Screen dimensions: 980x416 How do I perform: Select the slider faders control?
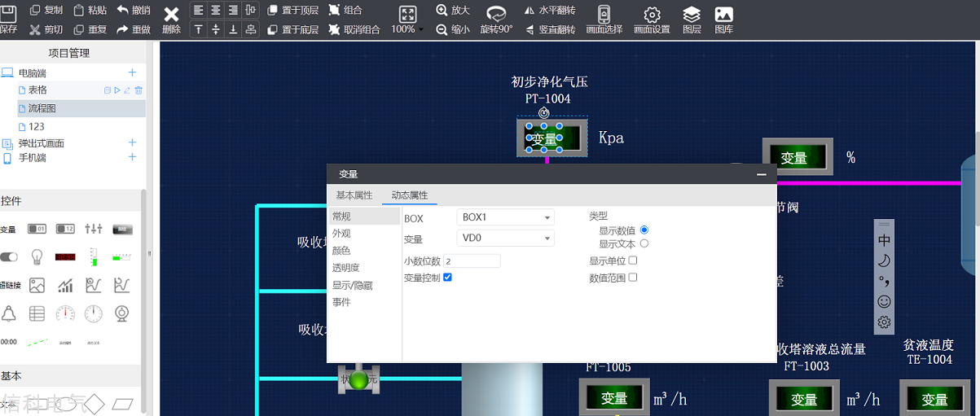[x=94, y=230]
